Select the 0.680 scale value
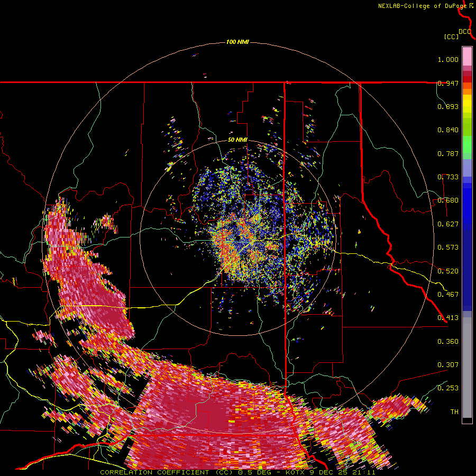 (448, 200)
